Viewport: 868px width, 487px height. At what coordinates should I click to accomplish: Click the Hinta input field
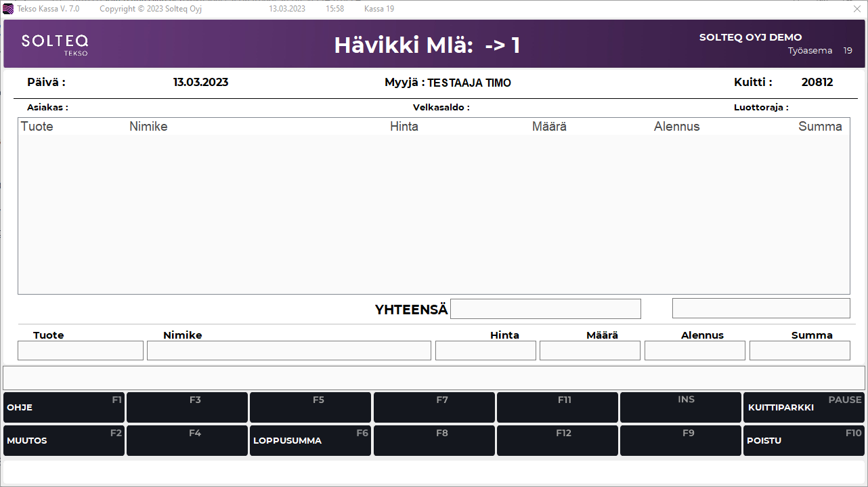pyautogui.click(x=485, y=350)
